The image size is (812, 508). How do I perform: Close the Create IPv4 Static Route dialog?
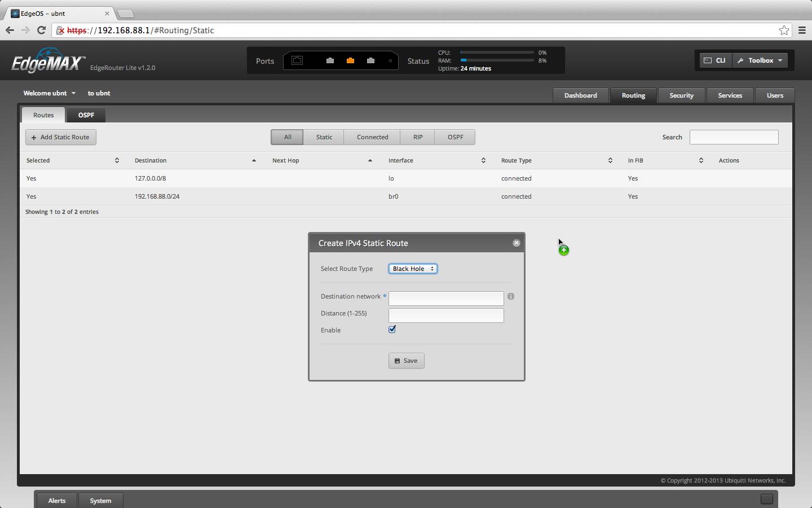(516, 243)
